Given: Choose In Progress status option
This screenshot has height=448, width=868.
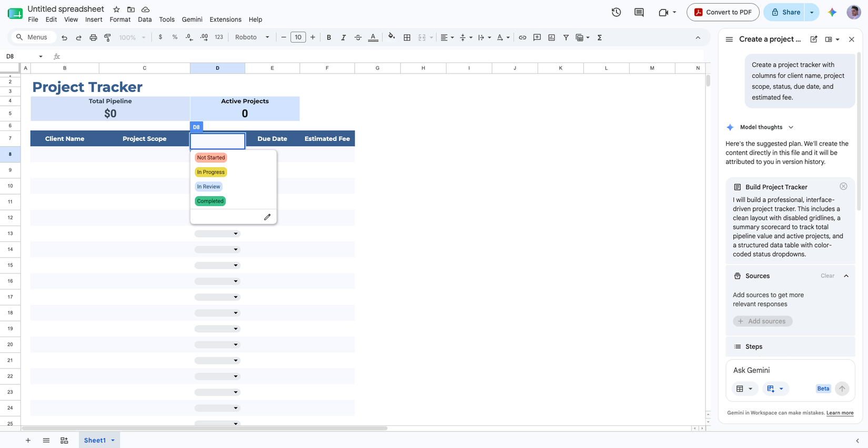Looking at the screenshot, I should click(x=211, y=172).
